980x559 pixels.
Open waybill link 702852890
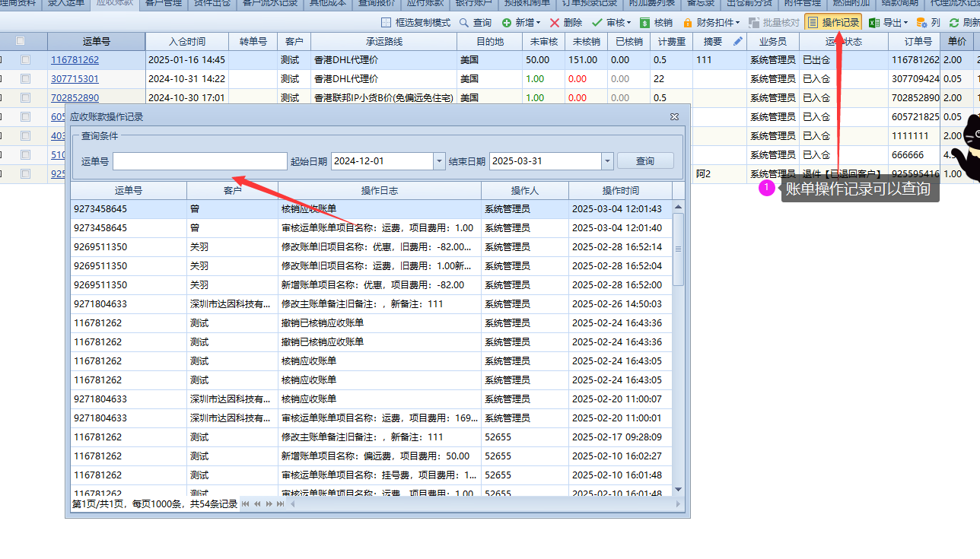75,98
